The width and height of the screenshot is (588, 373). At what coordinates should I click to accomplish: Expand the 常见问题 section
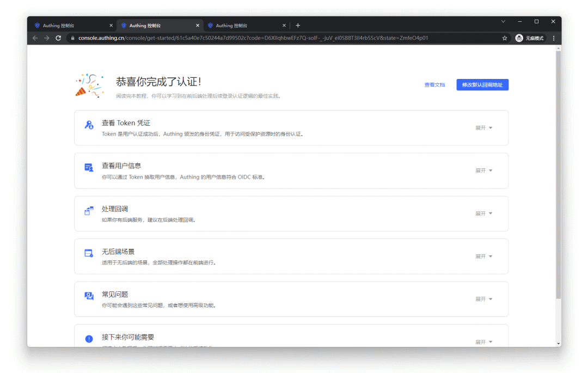pyautogui.click(x=483, y=298)
